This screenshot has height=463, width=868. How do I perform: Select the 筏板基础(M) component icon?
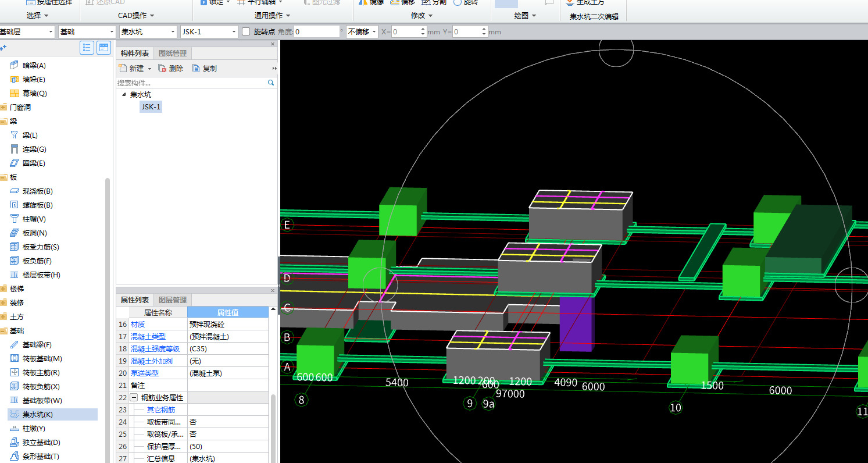[15, 358]
